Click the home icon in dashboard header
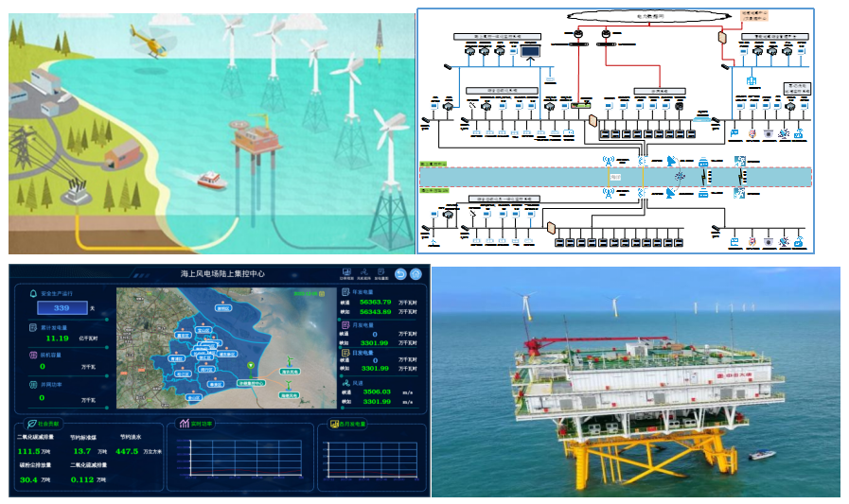 tap(416, 273)
